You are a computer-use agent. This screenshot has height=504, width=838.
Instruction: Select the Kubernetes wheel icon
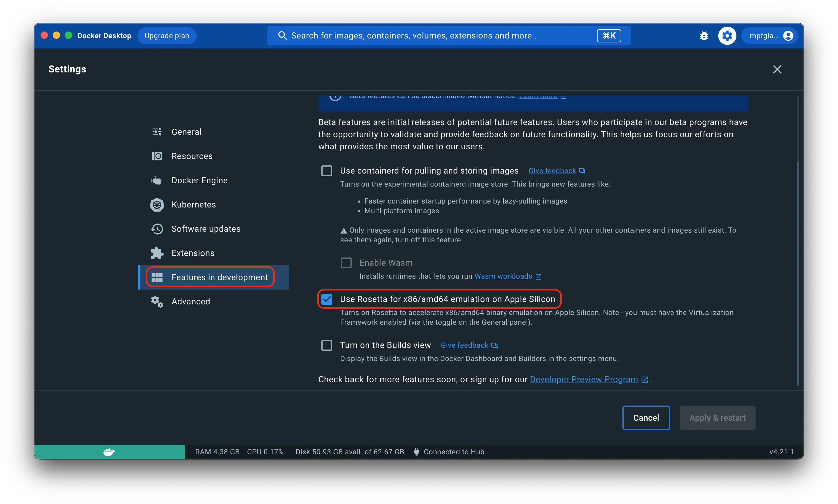click(157, 204)
